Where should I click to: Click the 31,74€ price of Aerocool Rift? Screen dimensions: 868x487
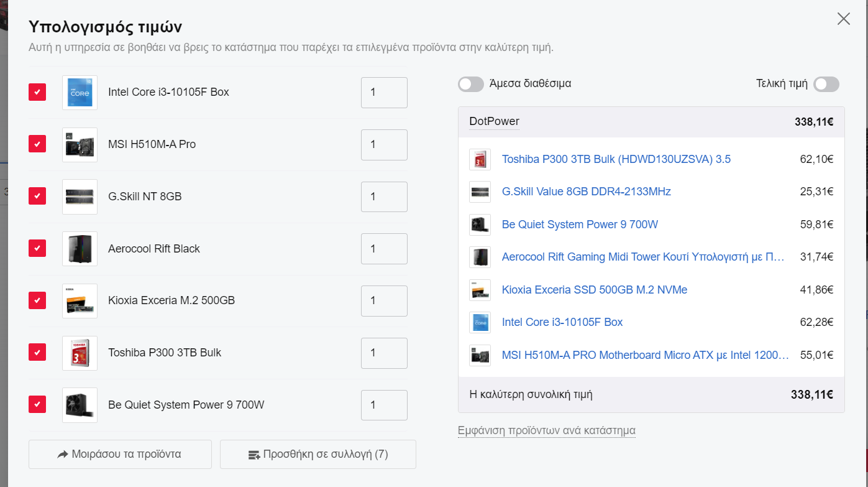(816, 257)
